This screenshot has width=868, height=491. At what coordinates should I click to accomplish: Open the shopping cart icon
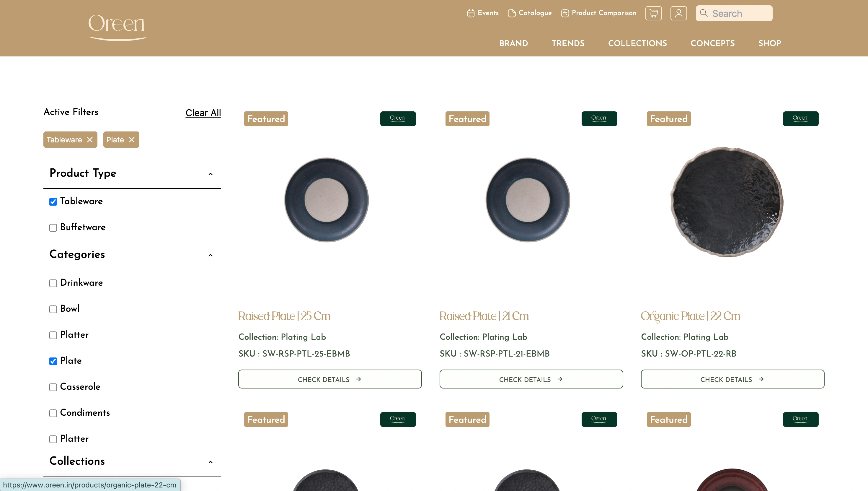point(653,13)
